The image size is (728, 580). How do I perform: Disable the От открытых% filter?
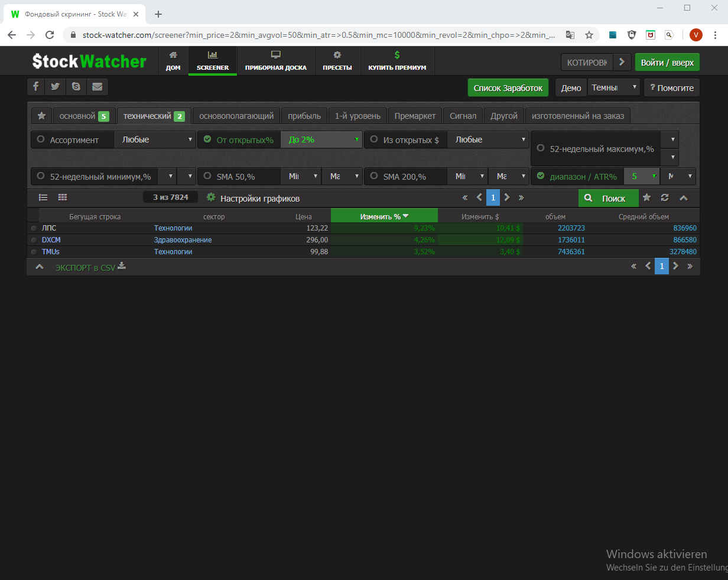207,140
